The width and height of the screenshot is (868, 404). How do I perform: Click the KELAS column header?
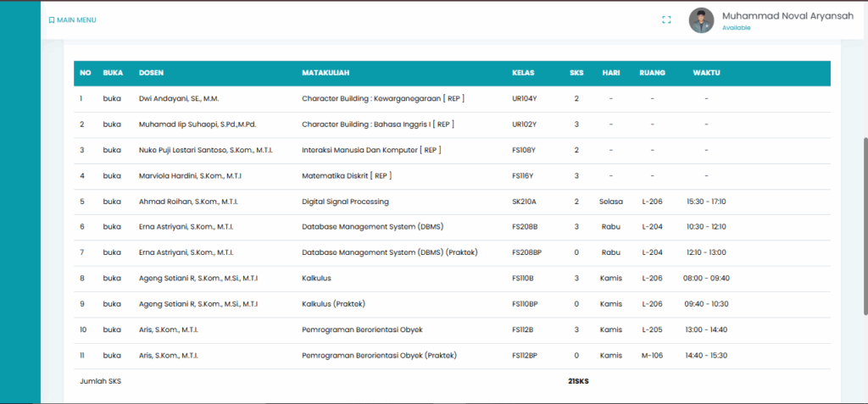coord(523,73)
